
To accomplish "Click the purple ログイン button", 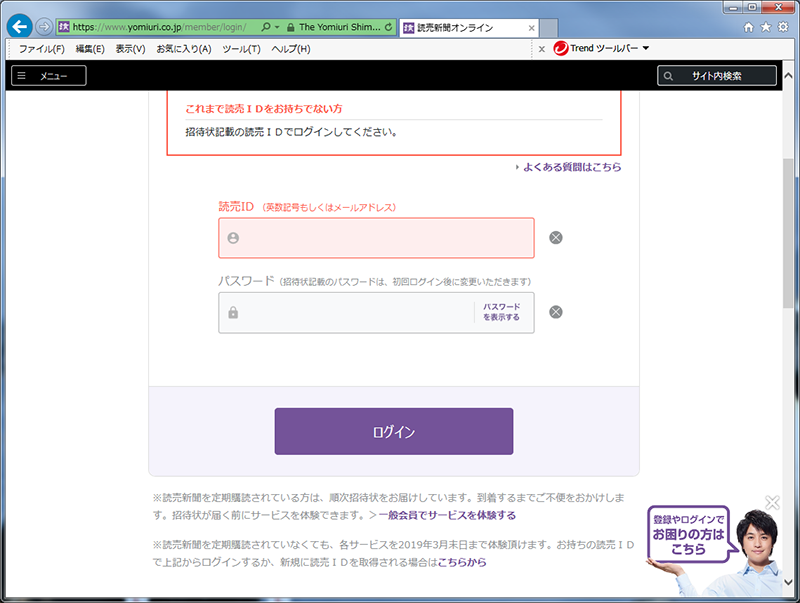I will coord(394,431).
